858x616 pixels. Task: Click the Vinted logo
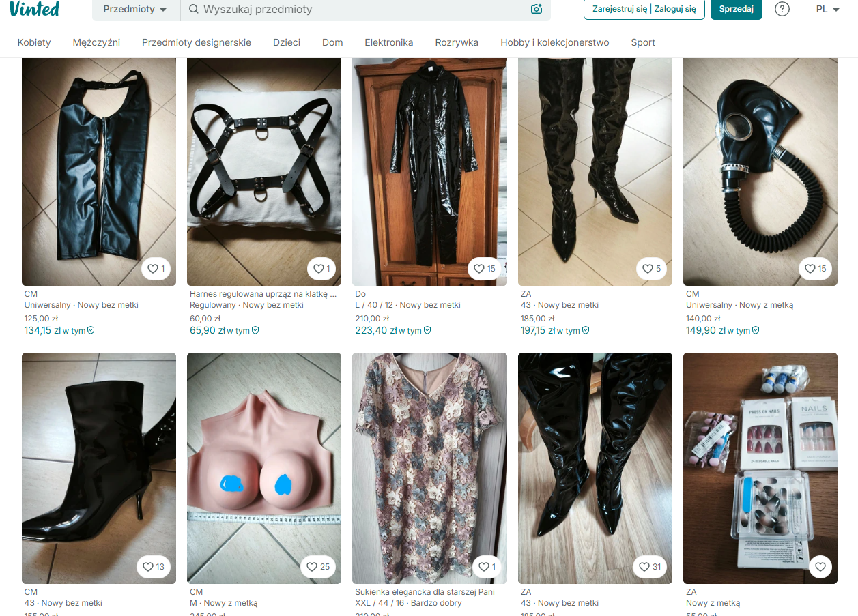pos(35,9)
